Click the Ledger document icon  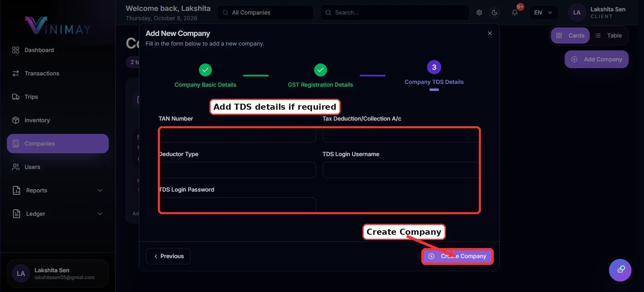pos(17,214)
